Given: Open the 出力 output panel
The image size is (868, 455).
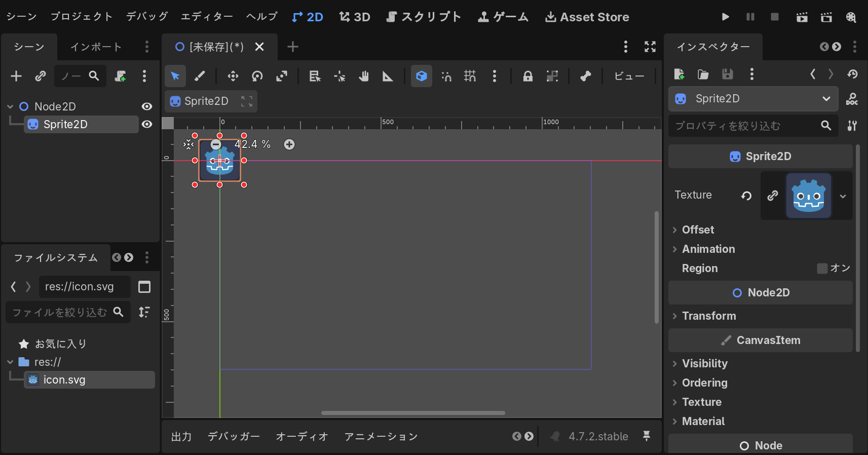Looking at the screenshot, I should 181,436.
